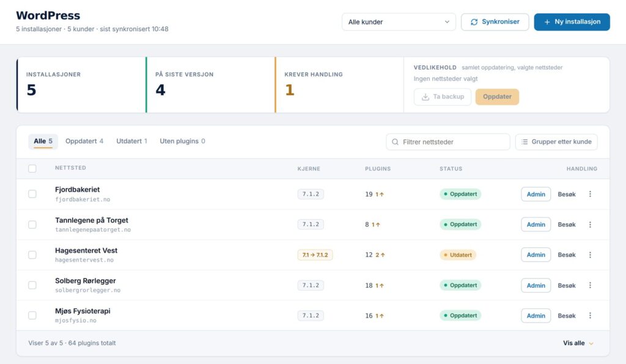Viewport: 626px width, 364px height.
Task: Tick the Fjordbakeriet checkbox
Action: point(32,194)
